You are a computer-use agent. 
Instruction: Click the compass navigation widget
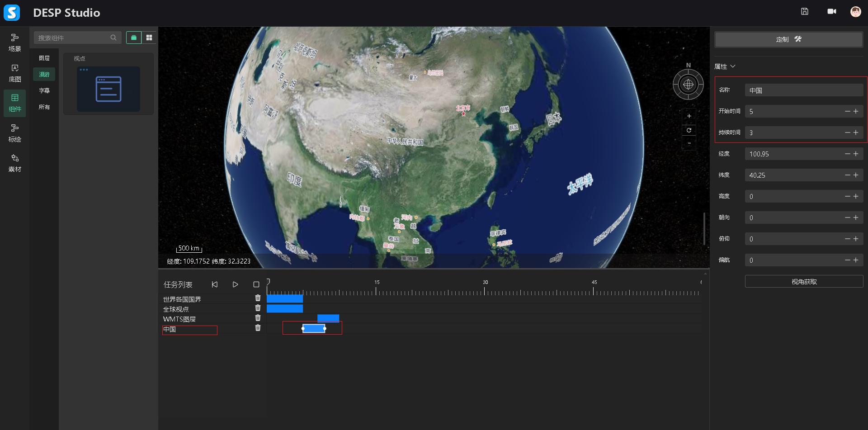(688, 85)
